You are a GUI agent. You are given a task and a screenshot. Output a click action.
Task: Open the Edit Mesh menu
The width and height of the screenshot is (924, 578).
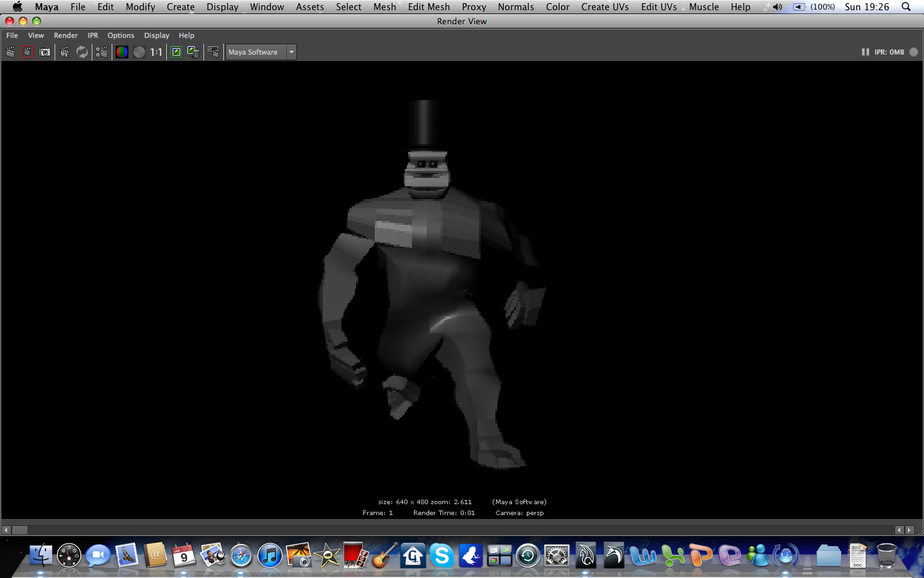429,7
